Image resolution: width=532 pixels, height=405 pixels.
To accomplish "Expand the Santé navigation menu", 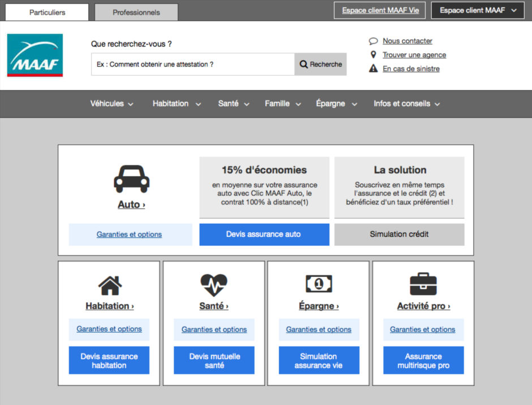I will tap(234, 104).
